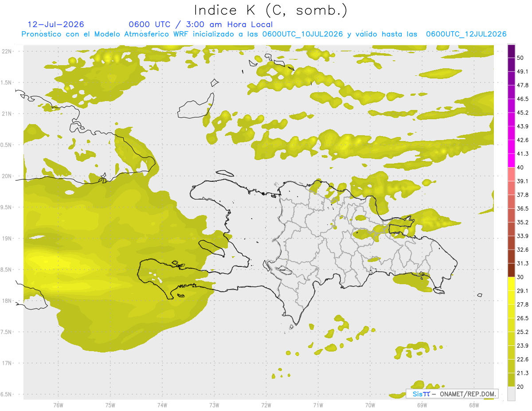Screen dimensions: 532x411
Task: Click the '68W' longitude label
Action: [x=474, y=405]
